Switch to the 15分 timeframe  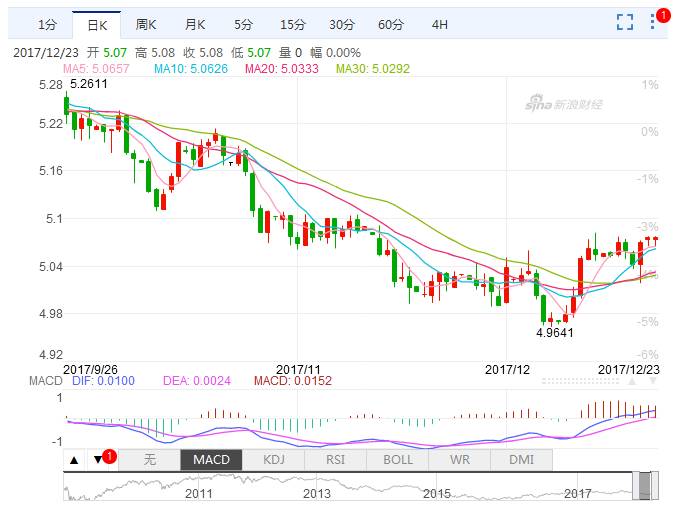click(293, 24)
